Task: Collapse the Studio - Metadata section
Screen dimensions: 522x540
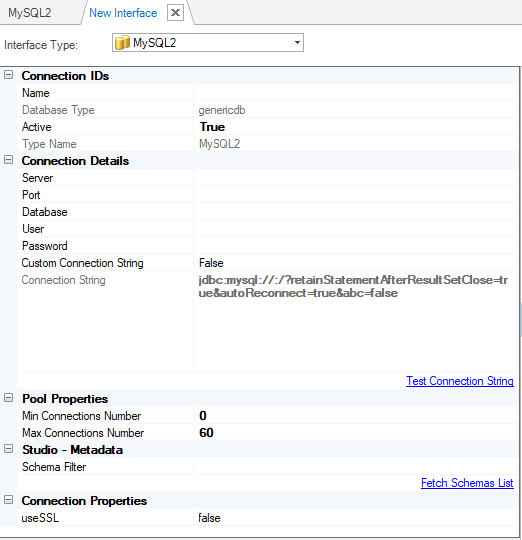Action: (x=9, y=449)
